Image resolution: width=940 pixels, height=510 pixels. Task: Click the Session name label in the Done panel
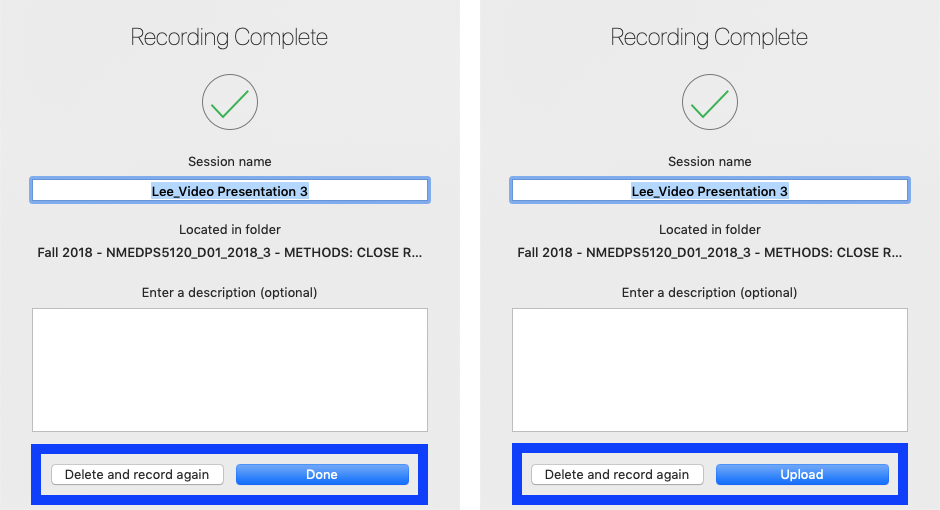click(x=230, y=162)
